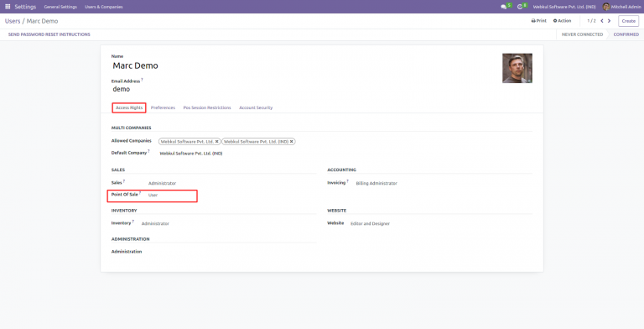Viewport: 644px width, 329px height.
Task: Switch to the Account Security tab
Action: [256, 107]
